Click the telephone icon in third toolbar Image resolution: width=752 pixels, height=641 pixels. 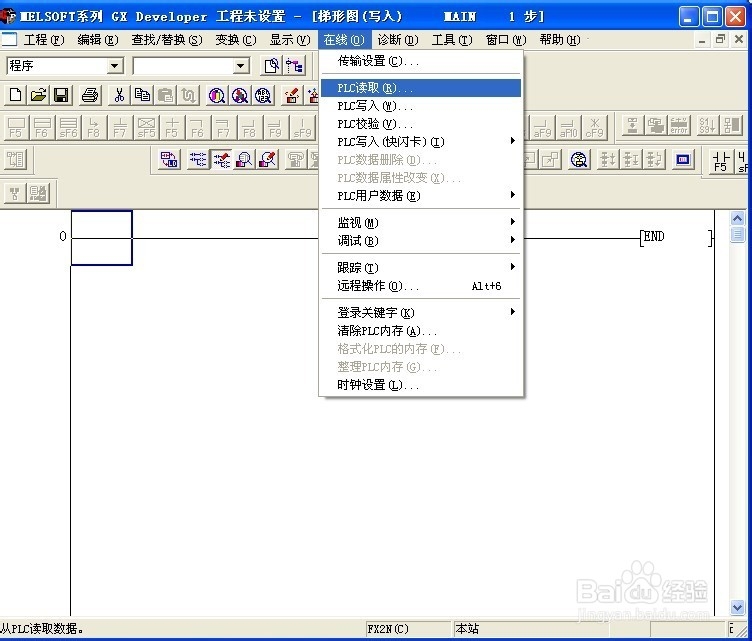click(x=296, y=159)
